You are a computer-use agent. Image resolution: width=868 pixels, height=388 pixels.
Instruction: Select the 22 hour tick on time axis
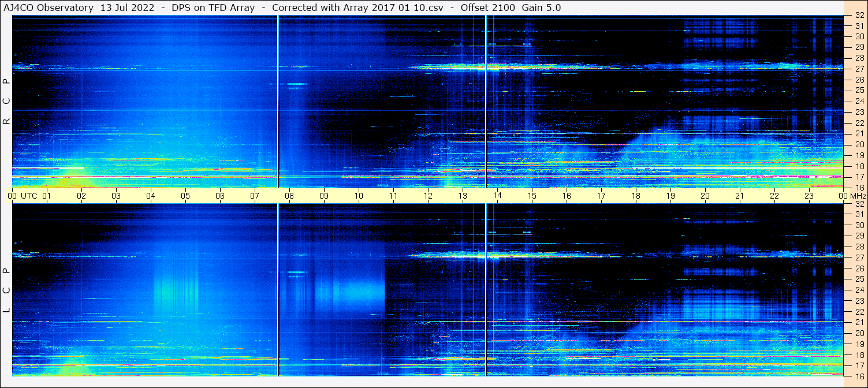tap(774, 196)
